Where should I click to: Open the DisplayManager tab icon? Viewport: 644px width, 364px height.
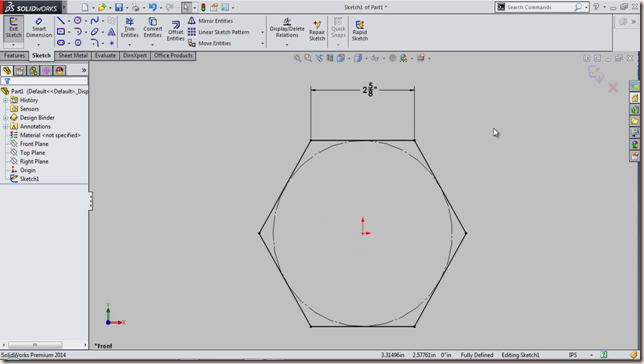[60, 71]
